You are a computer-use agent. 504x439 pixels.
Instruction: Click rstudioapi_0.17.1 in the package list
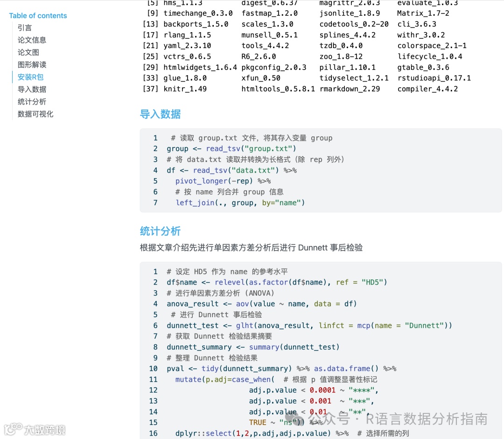(x=434, y=78)
